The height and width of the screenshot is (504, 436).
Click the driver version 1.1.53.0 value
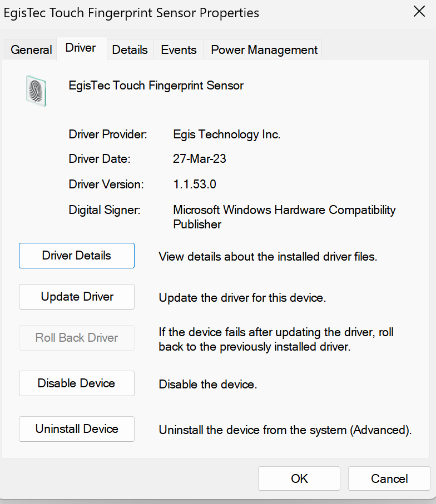coord(195,184)
